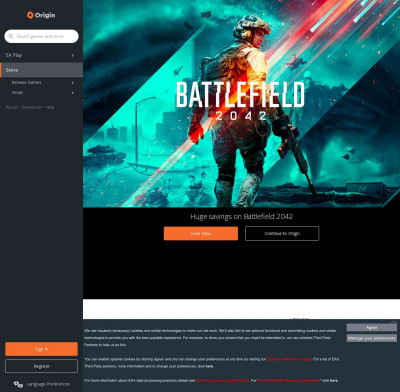The width and height of the screenshot is (400, 392).
Task: Click Continue to Origin button
Action: pyautogui.click(x=282, y=233)
